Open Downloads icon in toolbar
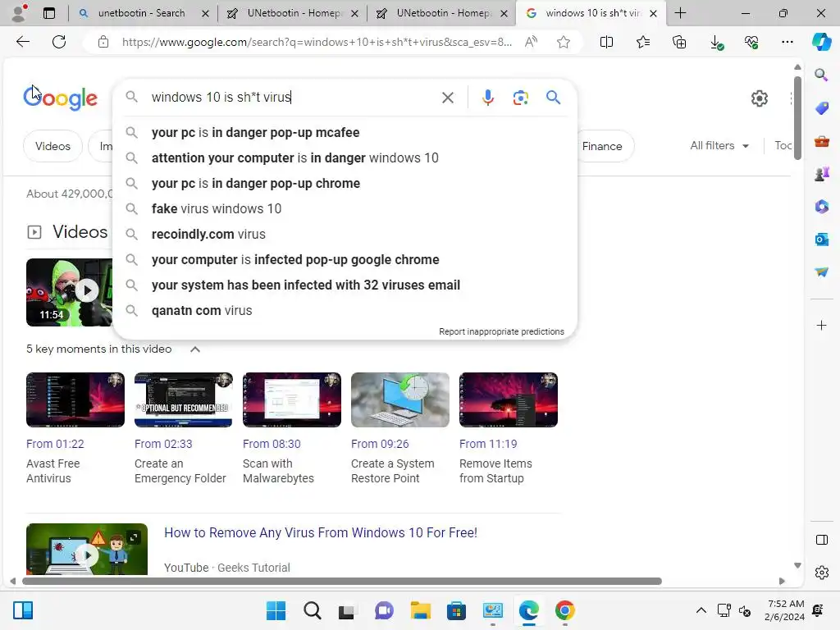This screenshot has height=630, width=840. [x=716, y=42]
